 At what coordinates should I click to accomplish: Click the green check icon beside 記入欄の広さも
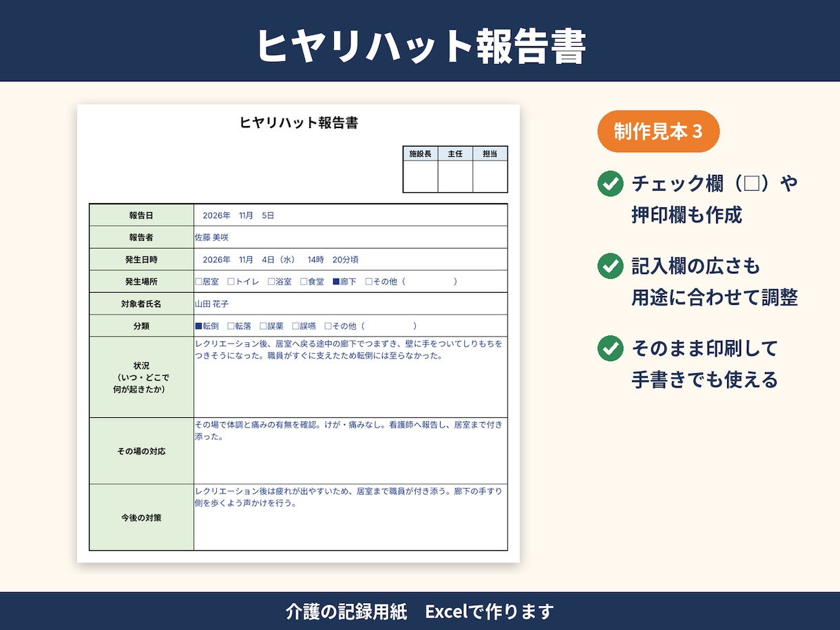[610, 266]
